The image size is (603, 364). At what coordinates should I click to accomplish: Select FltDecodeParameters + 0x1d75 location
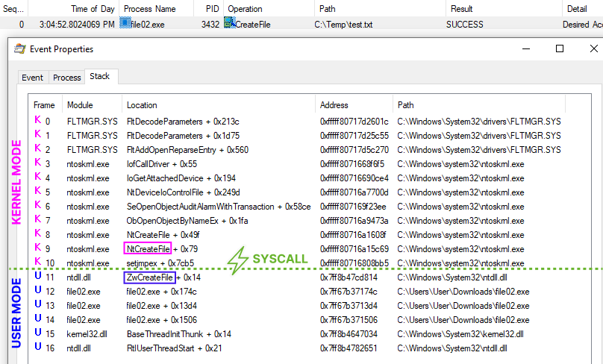[x=183, y=136]
